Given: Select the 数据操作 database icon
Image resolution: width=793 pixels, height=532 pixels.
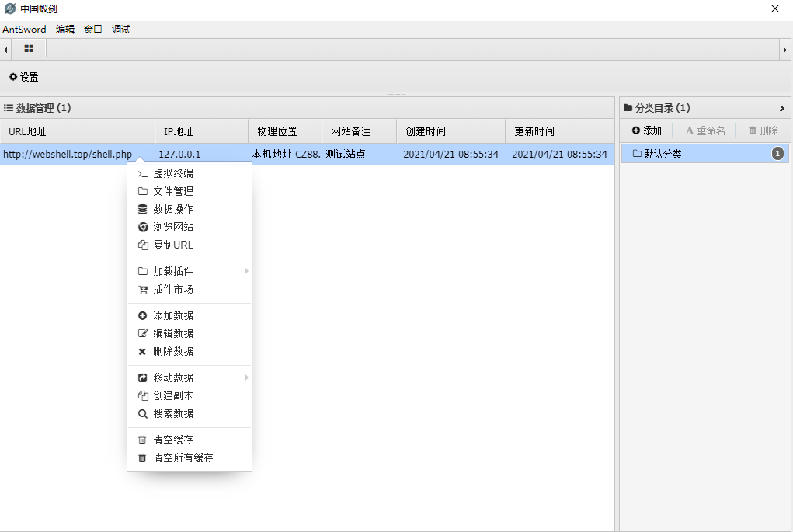Looking at the screenshot, I should point(142,209).
